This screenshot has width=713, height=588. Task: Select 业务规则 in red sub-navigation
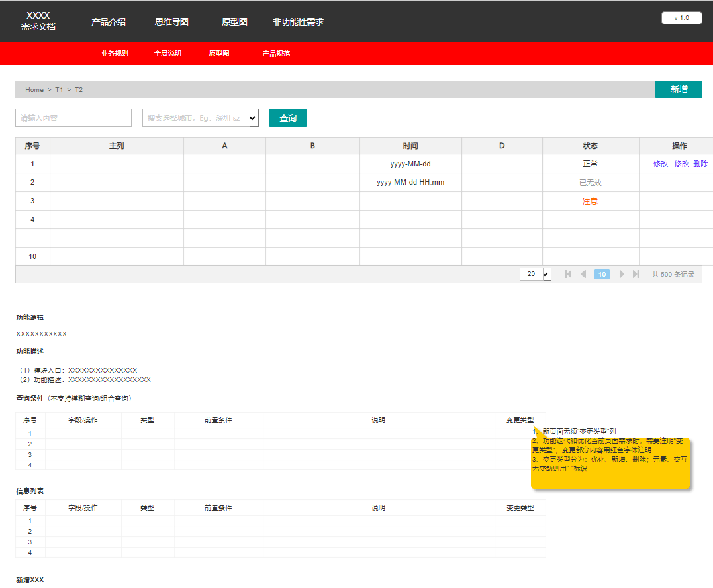(x=115, y=53)
